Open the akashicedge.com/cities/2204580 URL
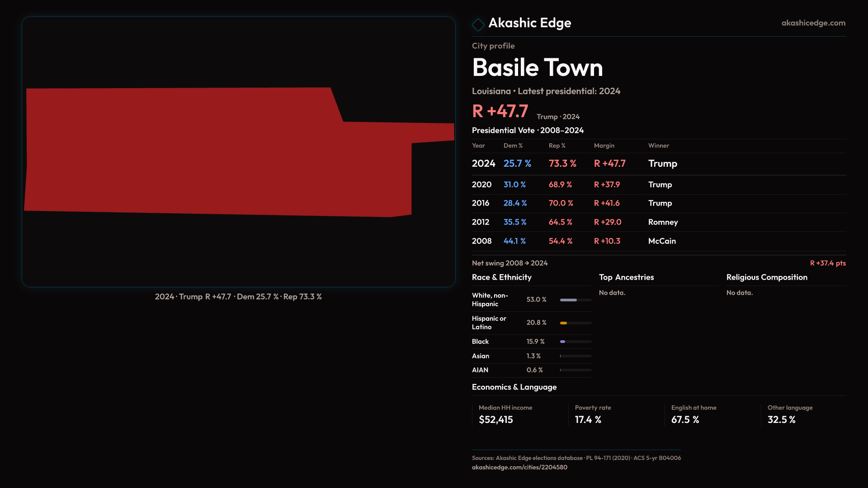The width and height of the screenshot is (868, 488). [519, 467]
